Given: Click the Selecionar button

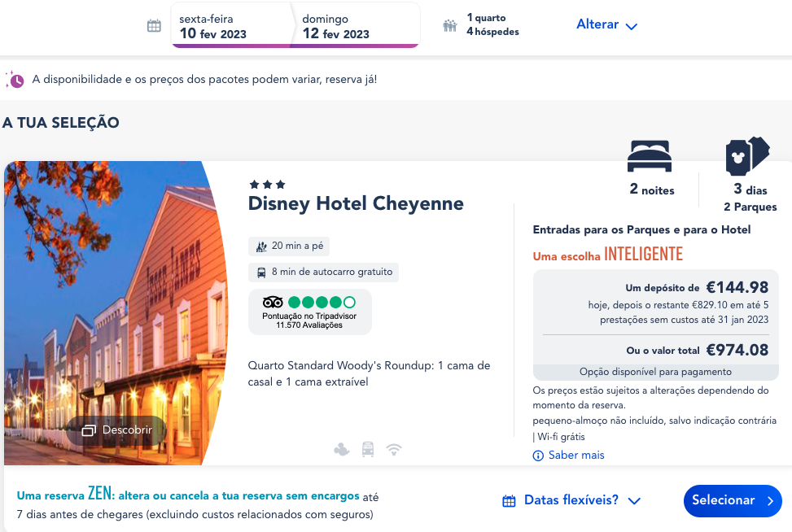Looking at the screenshot, I should 733,501.
